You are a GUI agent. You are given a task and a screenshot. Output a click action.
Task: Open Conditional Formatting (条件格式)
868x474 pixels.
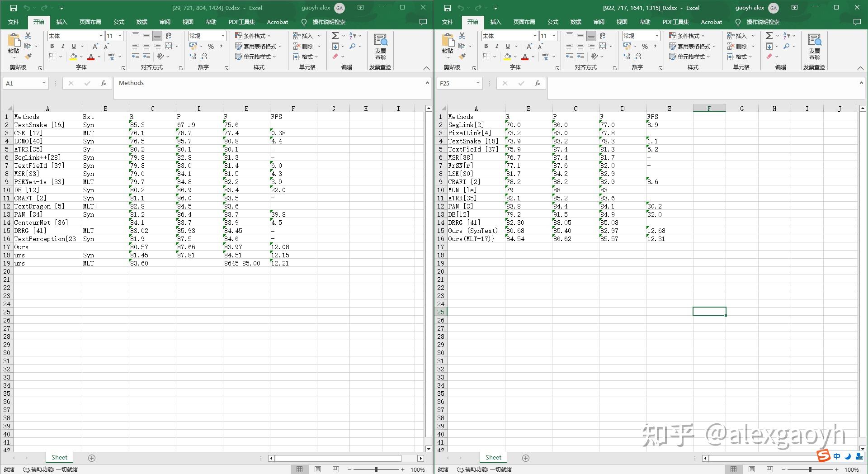[x=251, y=36]
